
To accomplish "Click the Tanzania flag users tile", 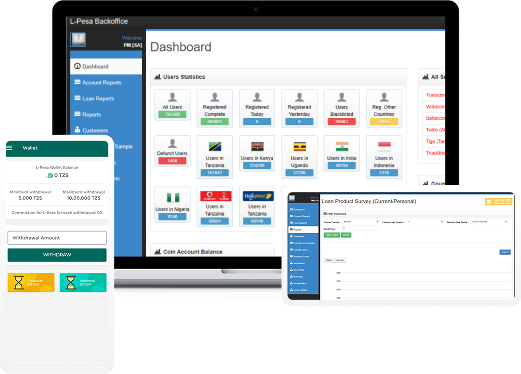I will (215, 157).
